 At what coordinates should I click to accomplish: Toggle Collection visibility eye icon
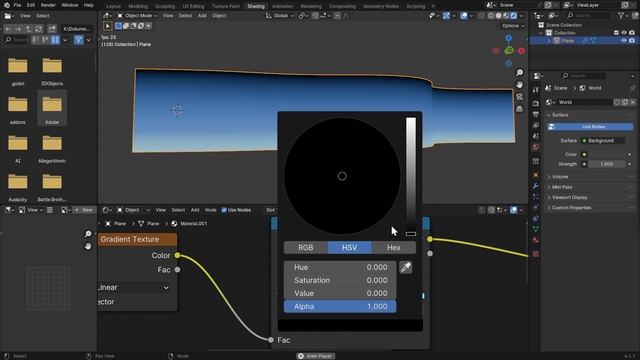624,33
